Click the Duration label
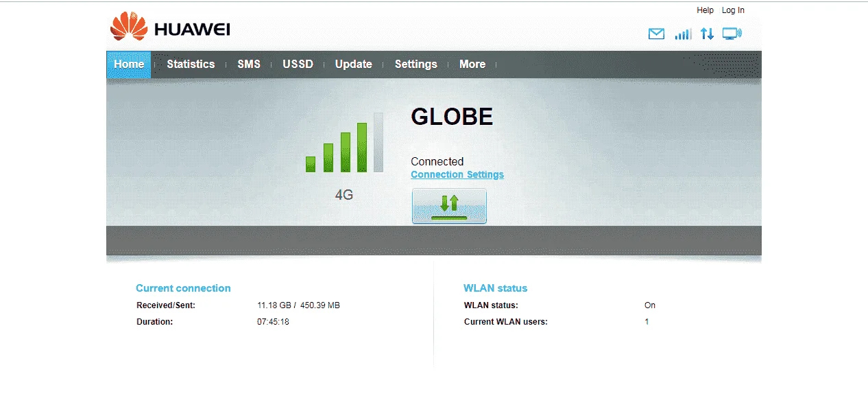Image resolution: width=868 pixels, height=407 pixels. coord(154,322)
